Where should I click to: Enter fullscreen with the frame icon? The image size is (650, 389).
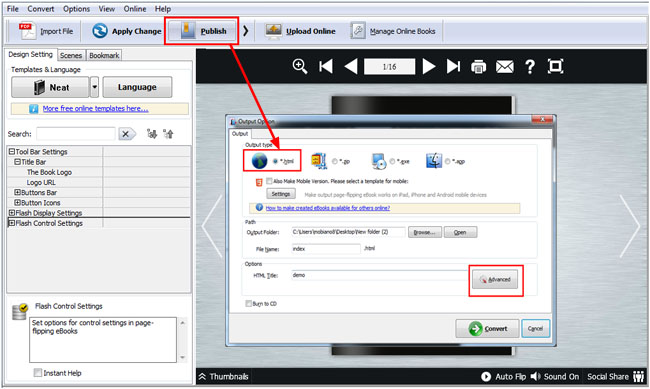[x=555, y=66]
